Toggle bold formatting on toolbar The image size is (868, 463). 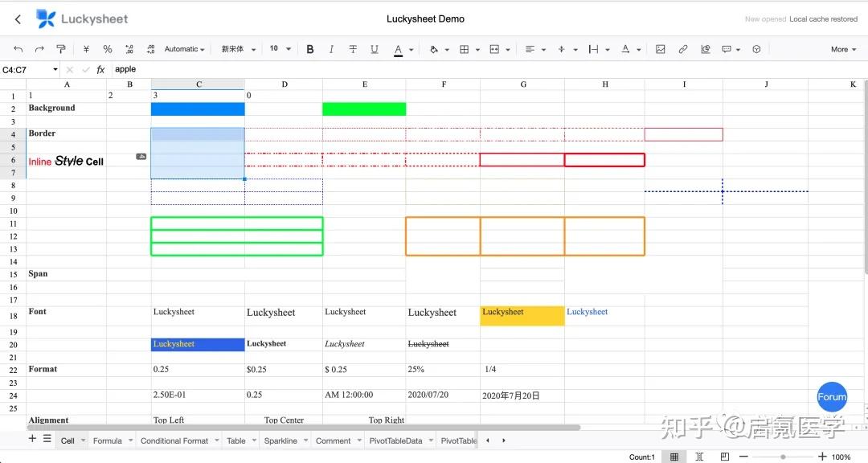pyautogui.click(x=310, y=49)
